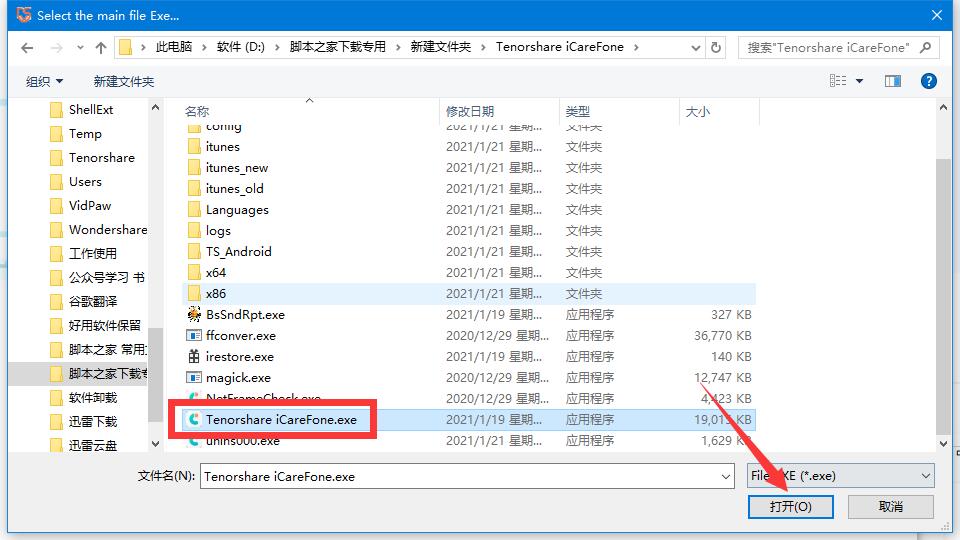
Task: Click the irestore.exe file icon
Action: point(194,356)
